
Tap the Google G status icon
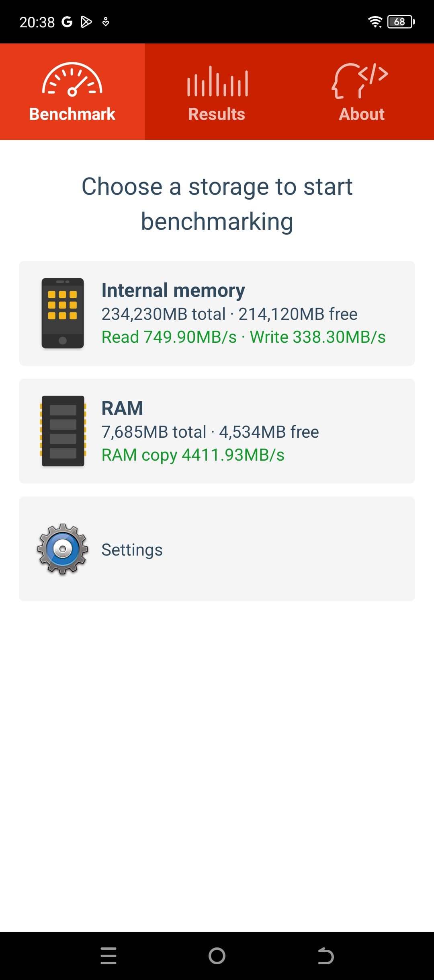coord(67,22)
